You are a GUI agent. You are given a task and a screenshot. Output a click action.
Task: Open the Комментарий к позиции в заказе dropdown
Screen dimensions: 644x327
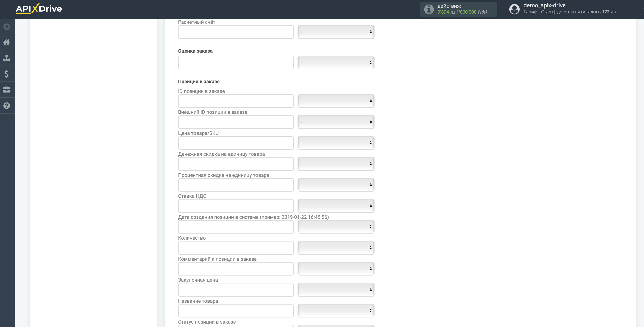click(336, 269)
